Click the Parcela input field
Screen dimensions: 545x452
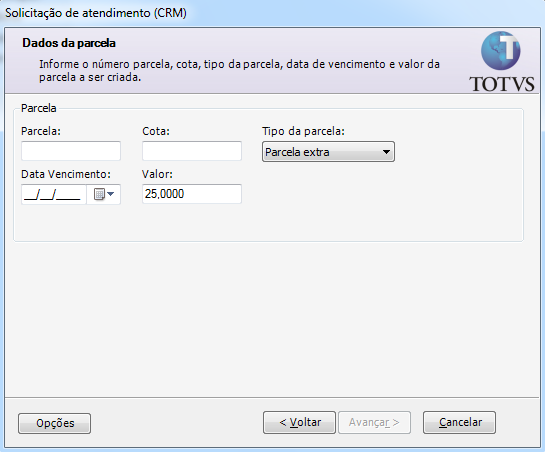71,151
